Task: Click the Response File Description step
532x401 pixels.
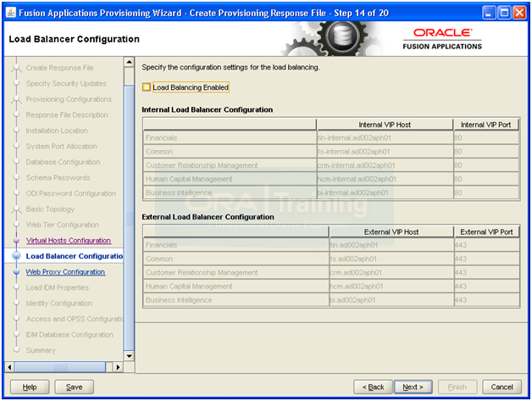Action: click(67, 114)
